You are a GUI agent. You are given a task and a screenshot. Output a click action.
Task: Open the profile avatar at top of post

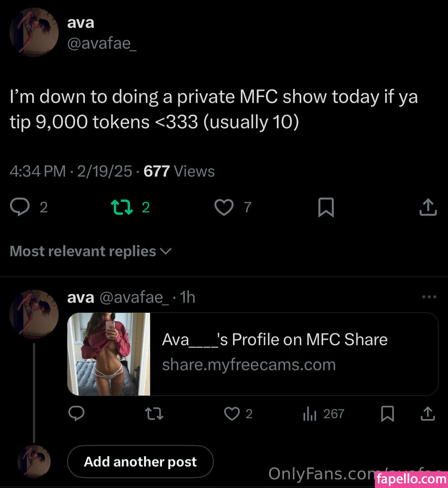(x=34, y=33)
